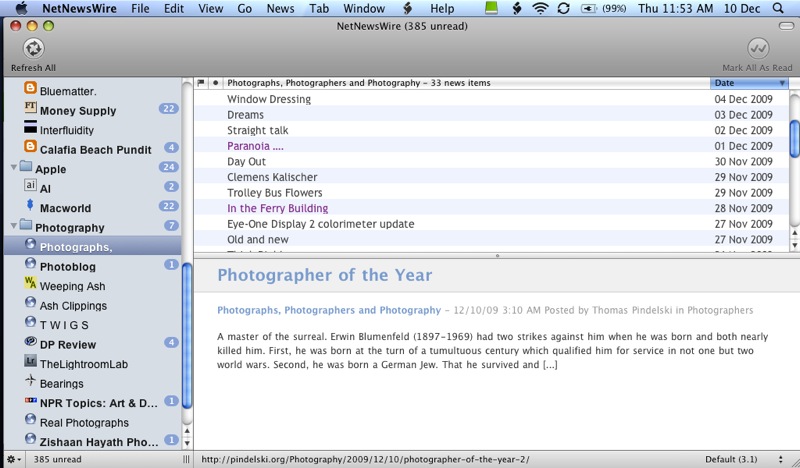This screenshot has width=800, height=468.
Task: Click the Bearings feed icon
Action: point(31,380)
